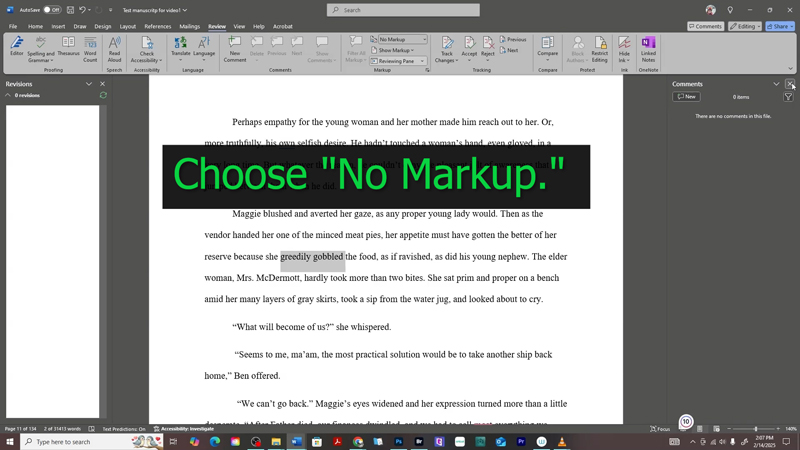Save the document with the save icon
The height and width of the screenshot is (450, 800).
70,10
